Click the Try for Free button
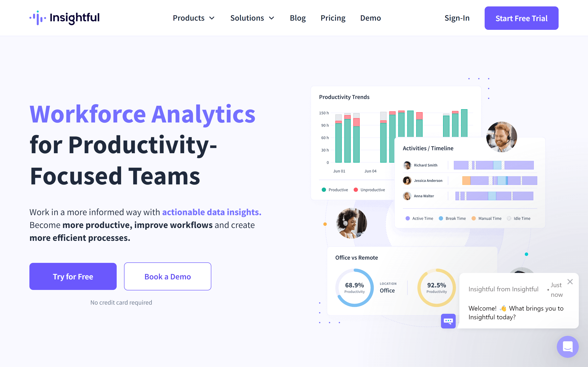588x367 pixels. 73,277
